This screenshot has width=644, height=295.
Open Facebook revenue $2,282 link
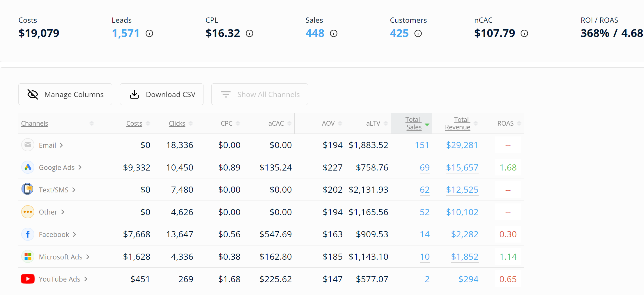click(465, 234)
